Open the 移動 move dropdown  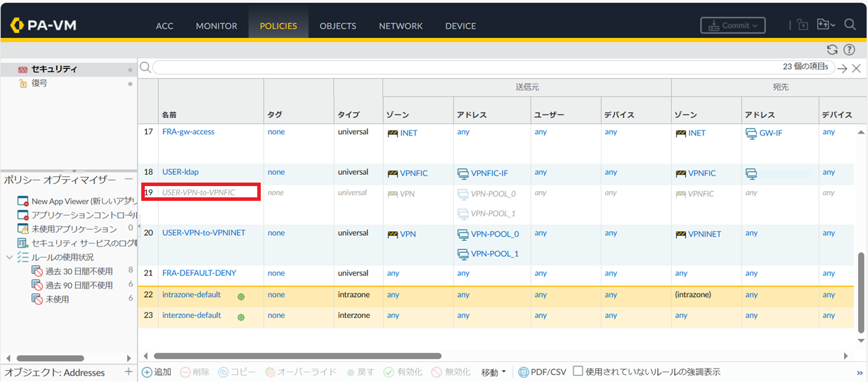(x=493, y=372)
